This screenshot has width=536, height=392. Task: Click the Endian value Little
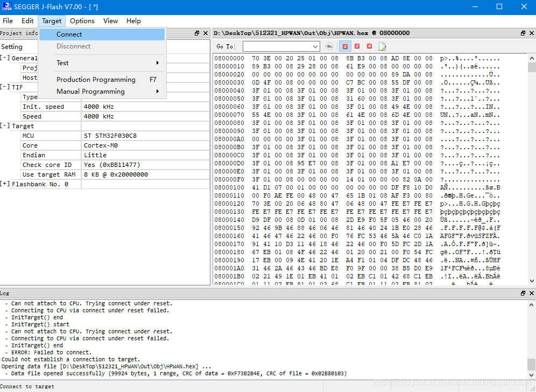click(95, 155)
